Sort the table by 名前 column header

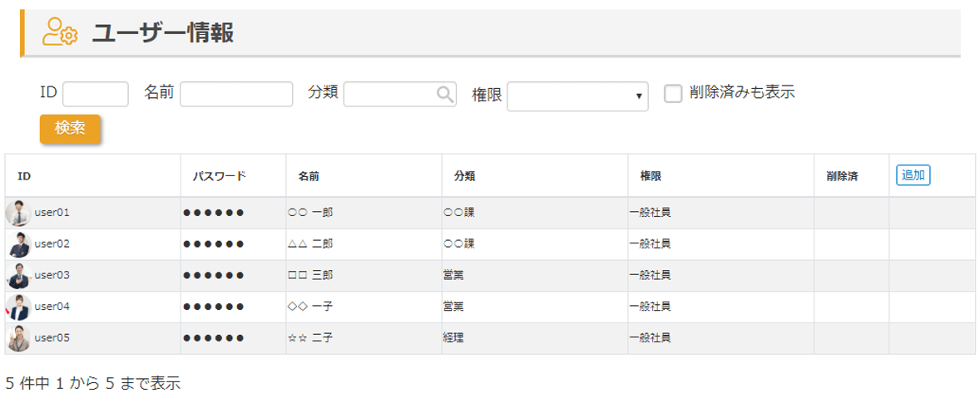pos(309,176)
